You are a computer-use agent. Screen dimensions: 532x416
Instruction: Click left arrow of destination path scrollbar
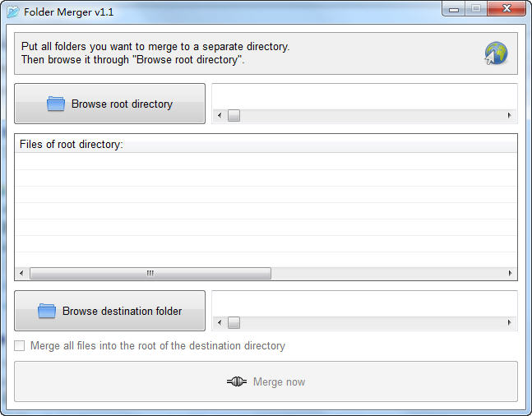click(x=220, y=322)
